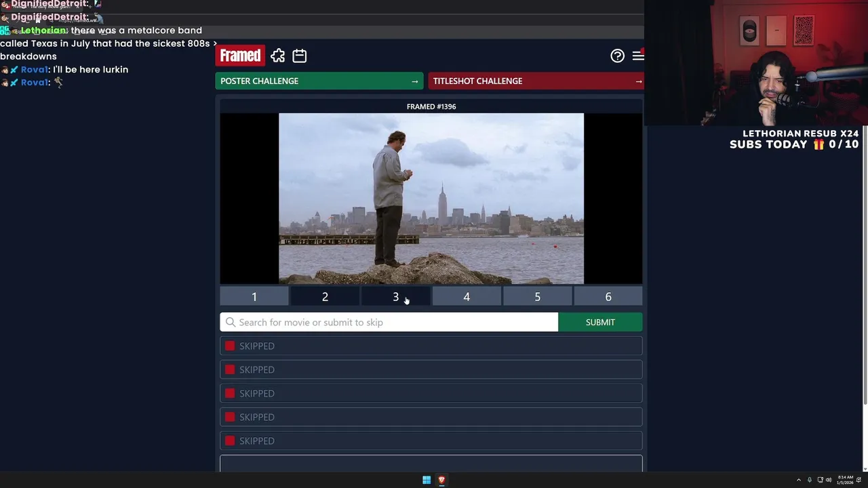Click "I'll be here lurkin" chat message
868x488 pixels.
click(x=90, y=69)
